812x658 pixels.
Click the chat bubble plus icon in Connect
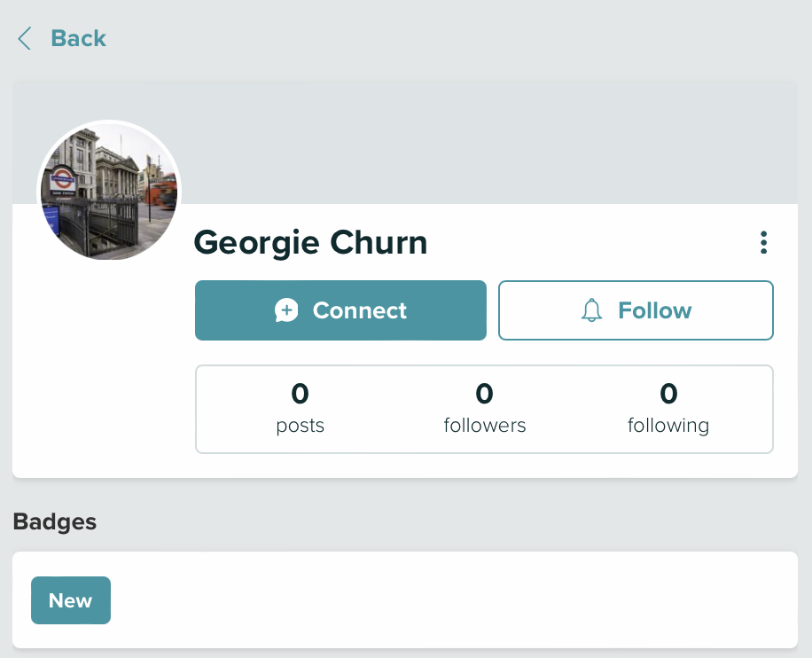point(286,310)
